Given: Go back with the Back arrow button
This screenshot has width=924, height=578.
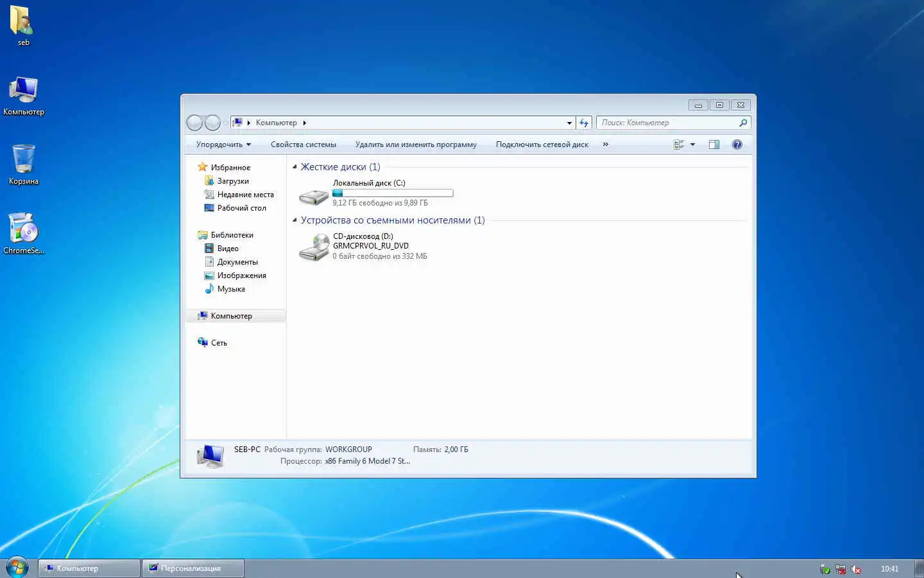Looking at the screenshot, I should pos(194,123).
